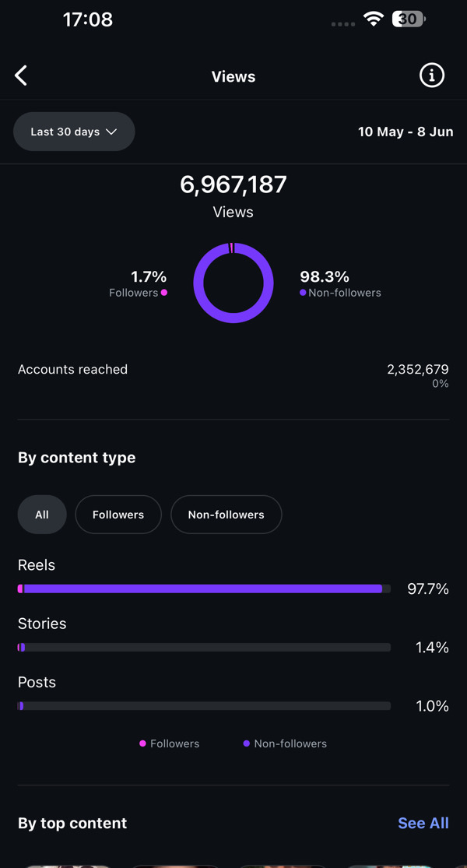Tap the pink Followers dot near donut

click(x=163, y=292)
